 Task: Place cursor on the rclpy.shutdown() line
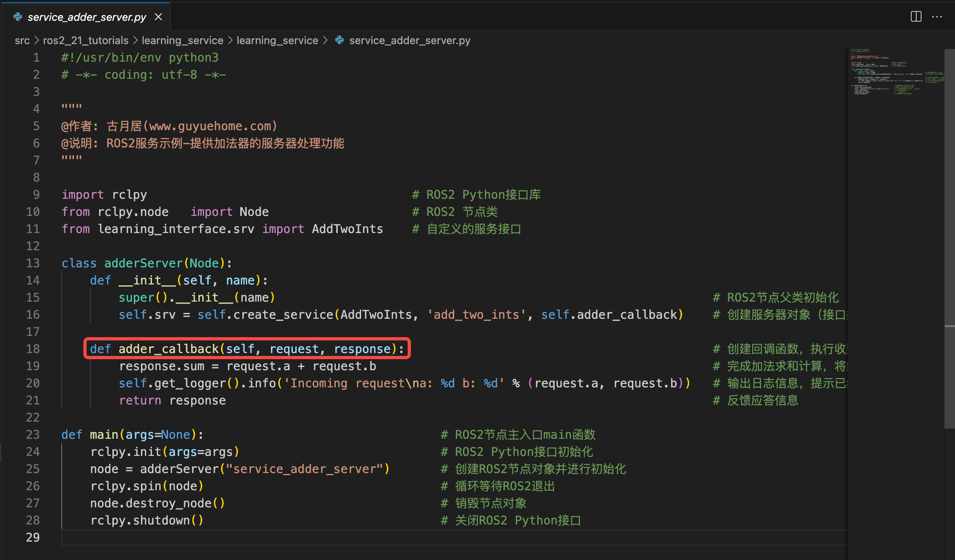point(147,520)
